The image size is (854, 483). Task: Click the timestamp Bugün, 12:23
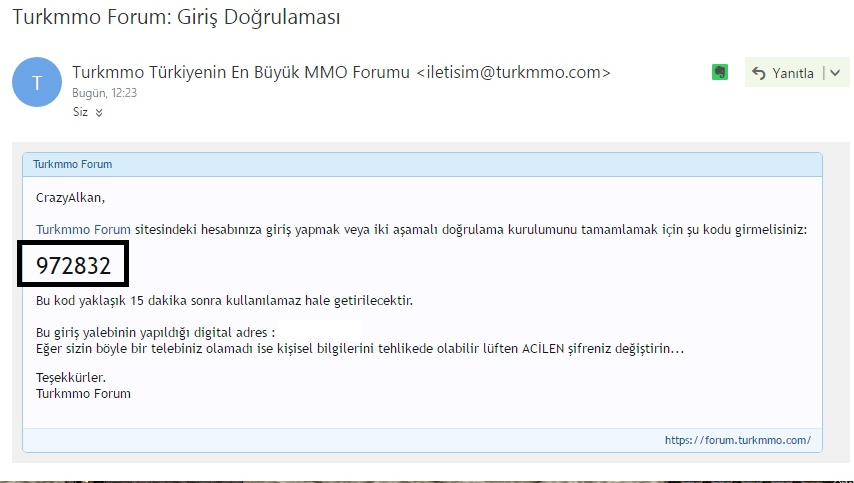click(105, 93)
